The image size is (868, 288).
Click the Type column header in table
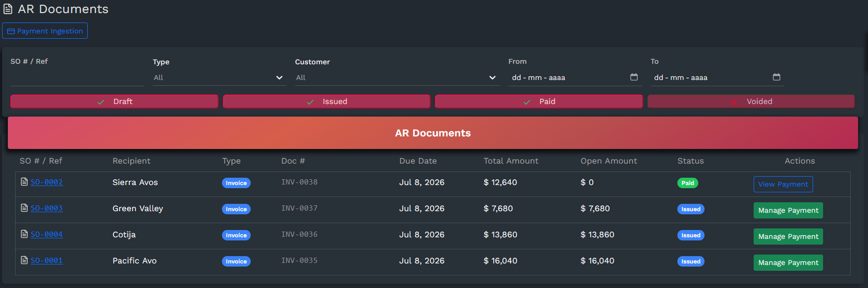[x=231, y=161]
